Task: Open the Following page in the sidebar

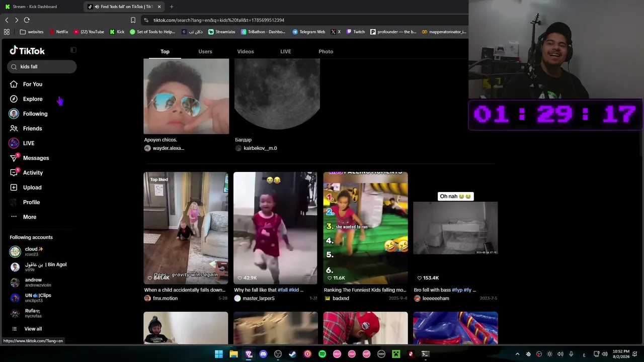Action: [28, 114]
